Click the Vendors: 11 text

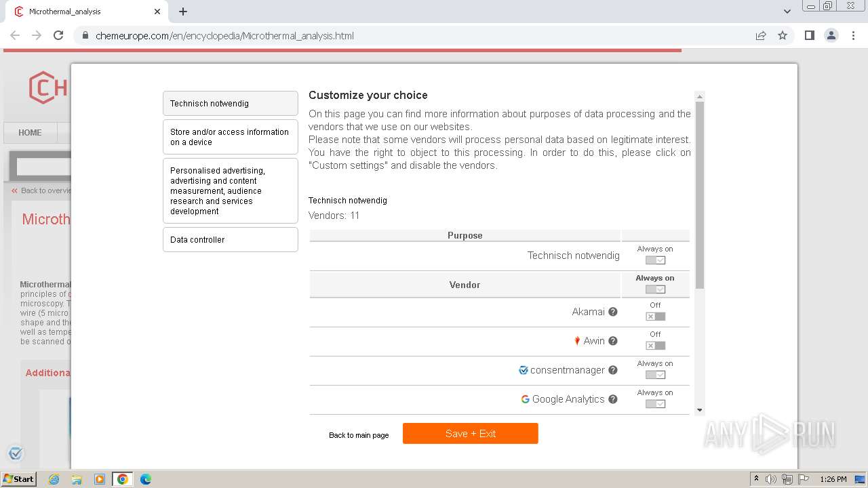[334, 216]
